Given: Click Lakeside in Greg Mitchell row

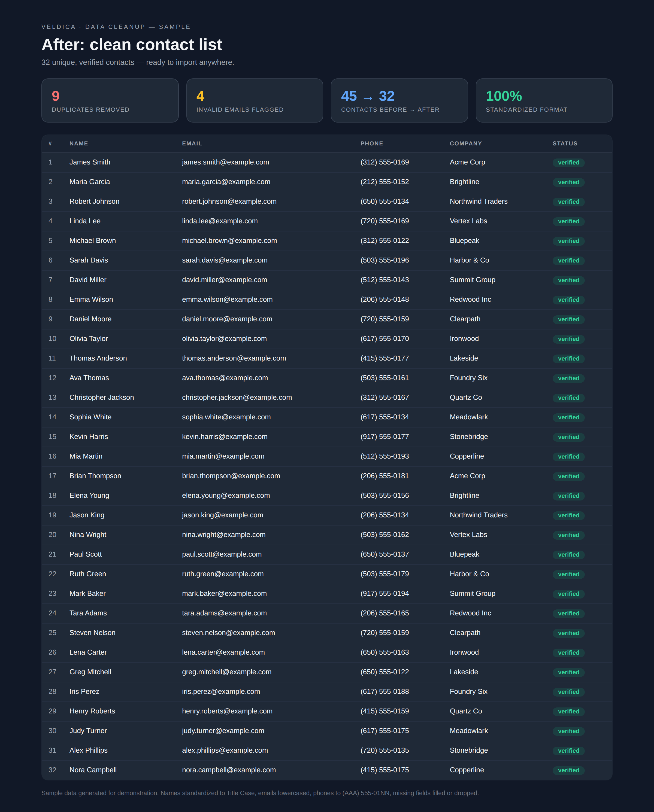Looking at the screenshot, I should (x=464, y=671).
